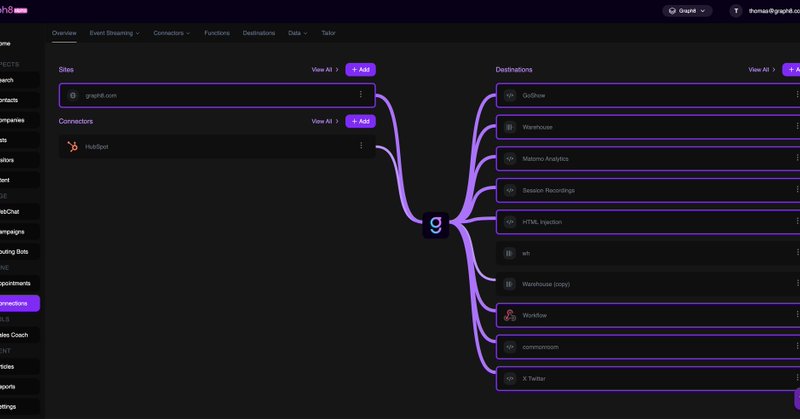Open the Destinations tab

pos(259,33)
